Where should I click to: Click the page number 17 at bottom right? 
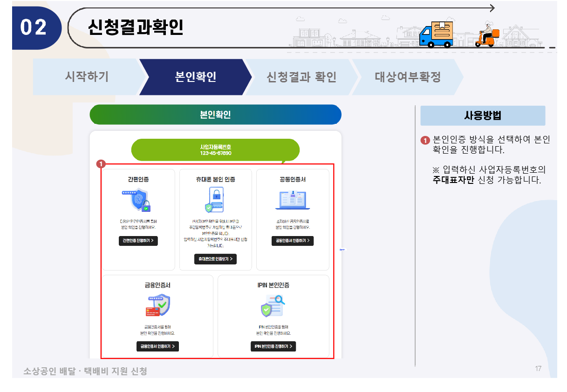[537, 368]
